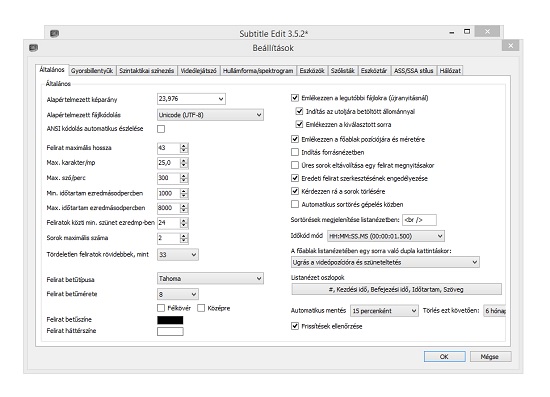Screen dimensions: 550x397
Task: Open the Felirat betűmérete dropdown
Action: (177, 294)
